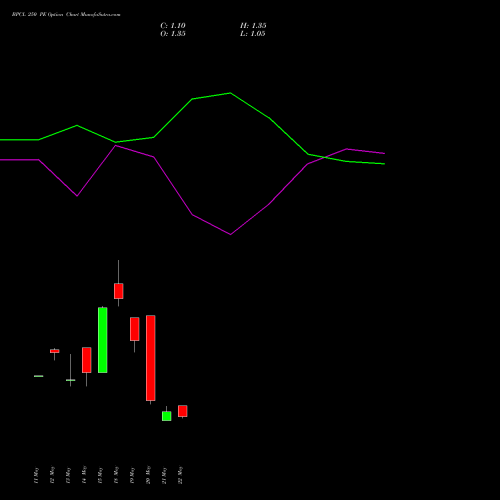Click the red candlestick for 19 May

[x=135, y=329]
